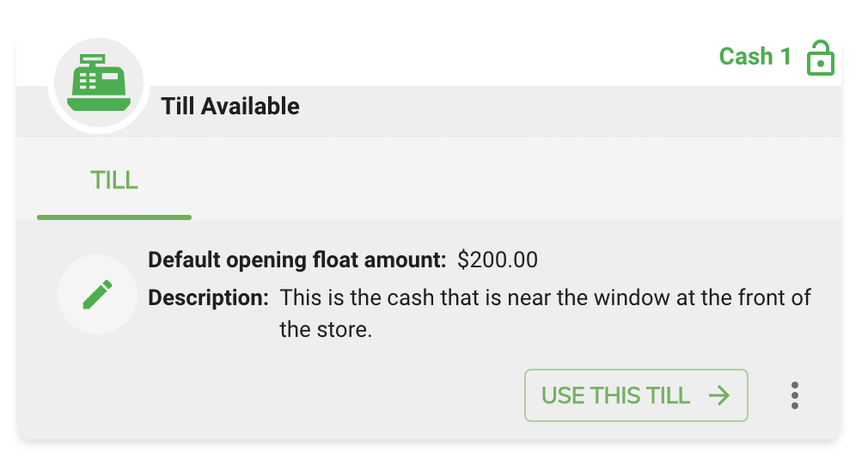Click the Description label

(x=208, y=297)
